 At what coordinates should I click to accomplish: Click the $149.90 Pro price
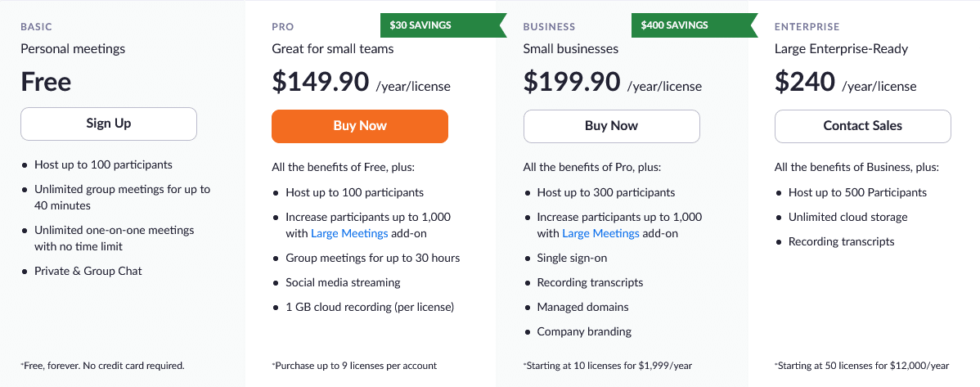(x=321, y=82)
